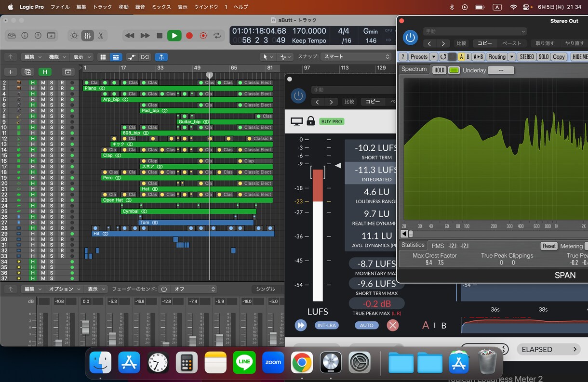588x382 pixels.
Task: Open SPAN 手動 preset dropdown
Action: 475,31
